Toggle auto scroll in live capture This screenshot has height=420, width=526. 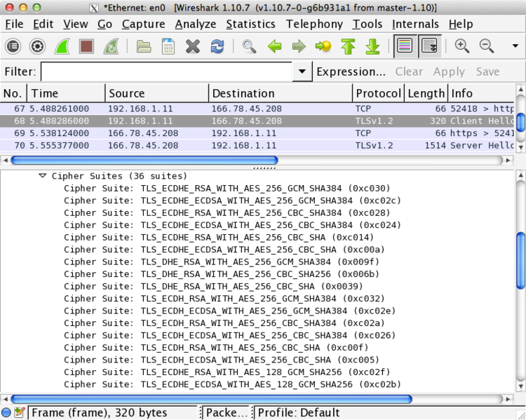click(429, 47)
